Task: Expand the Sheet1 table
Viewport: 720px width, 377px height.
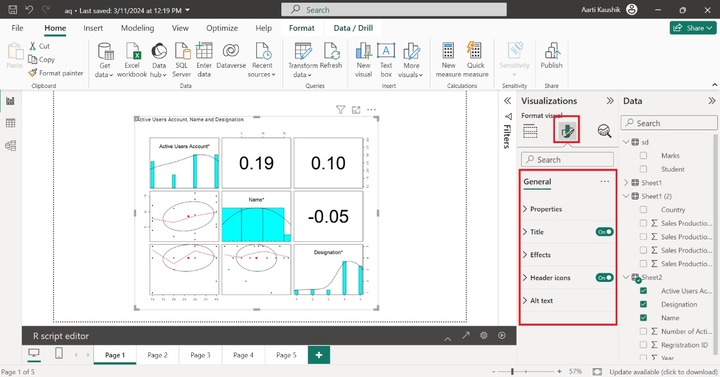Action: 626,183
